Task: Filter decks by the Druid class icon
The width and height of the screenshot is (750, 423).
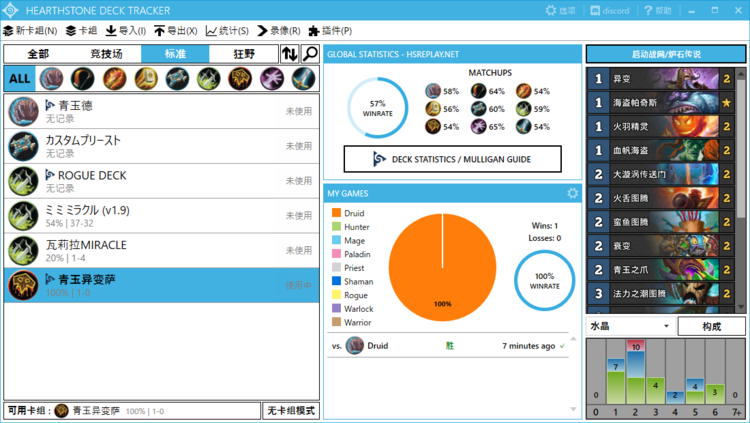Action: tap(51, 78)
